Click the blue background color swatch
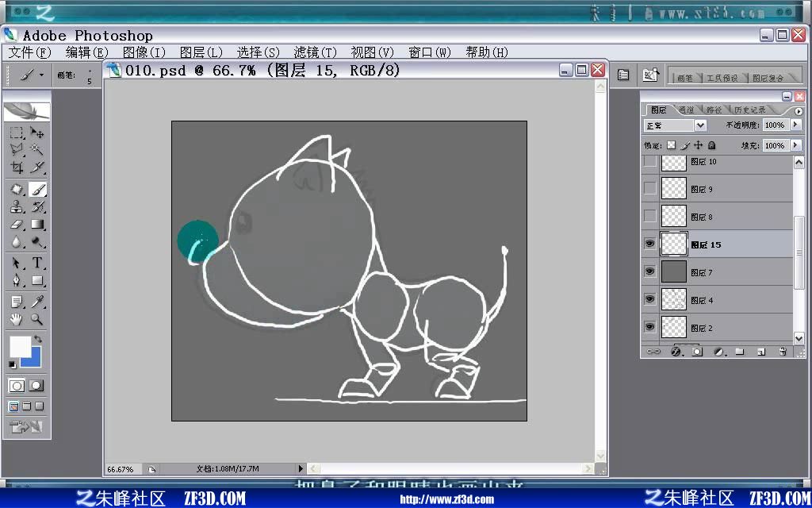The width and height of the screenshot is (812, 508). coord(35,359)
